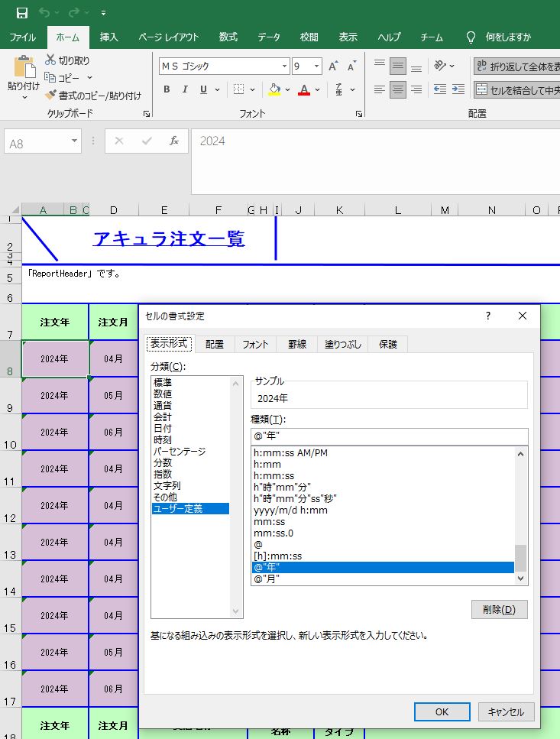Click the 種類 format code input field

389,436
